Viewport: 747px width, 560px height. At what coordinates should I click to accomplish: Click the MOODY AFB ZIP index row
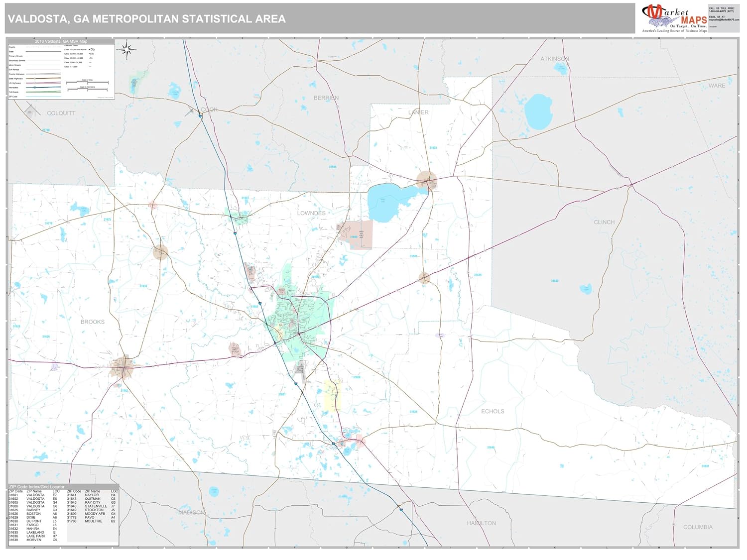coord(92,514)
